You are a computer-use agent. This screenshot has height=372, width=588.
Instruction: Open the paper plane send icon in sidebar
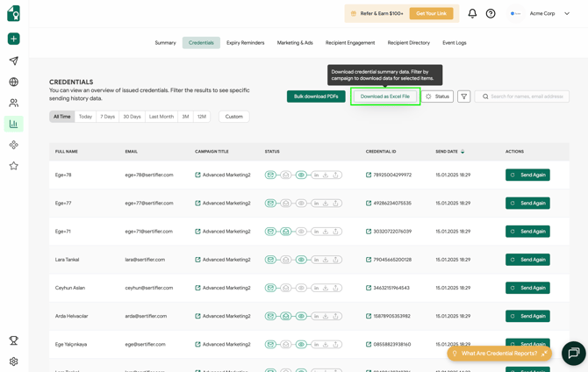click(13, 61)
